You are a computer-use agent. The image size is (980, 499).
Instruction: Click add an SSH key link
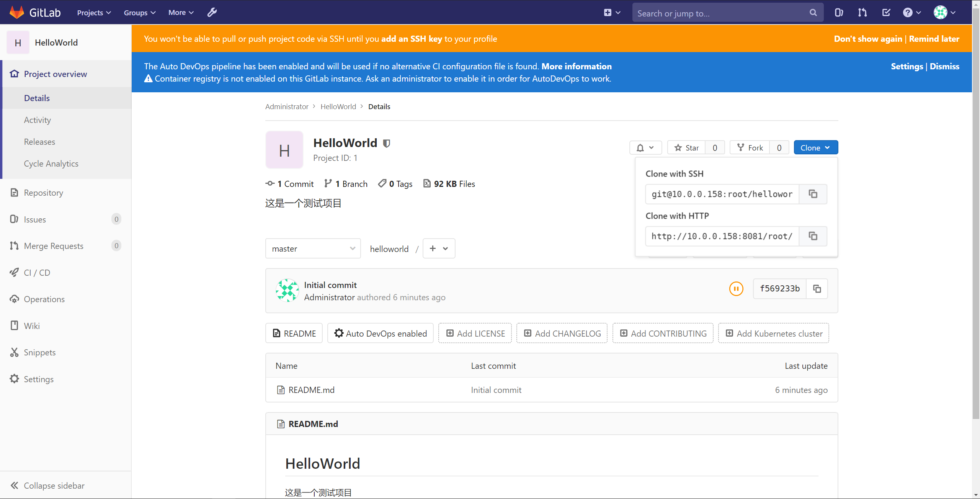pyautogui.click(x=412, y=39)
